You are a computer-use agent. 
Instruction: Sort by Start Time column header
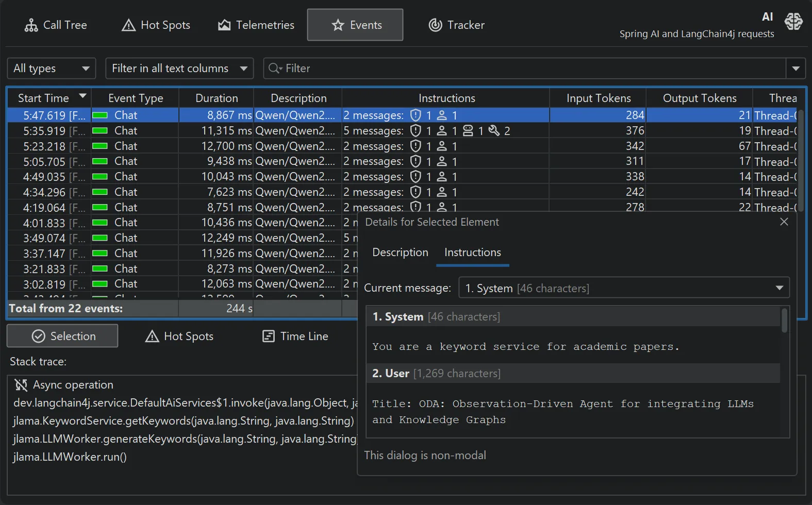click(x=49, y=98)
